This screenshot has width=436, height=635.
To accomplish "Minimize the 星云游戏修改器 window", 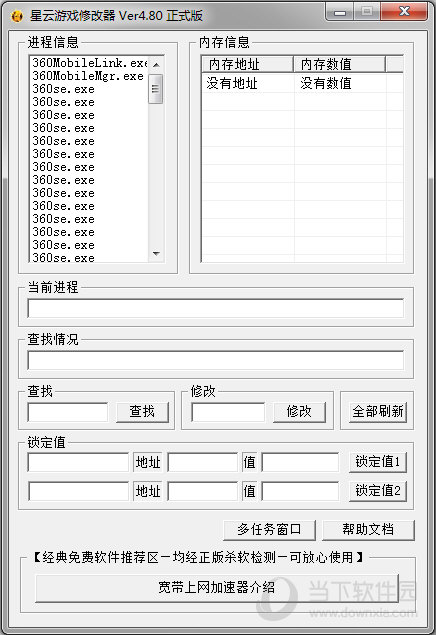I will click(x=340, y=12).
